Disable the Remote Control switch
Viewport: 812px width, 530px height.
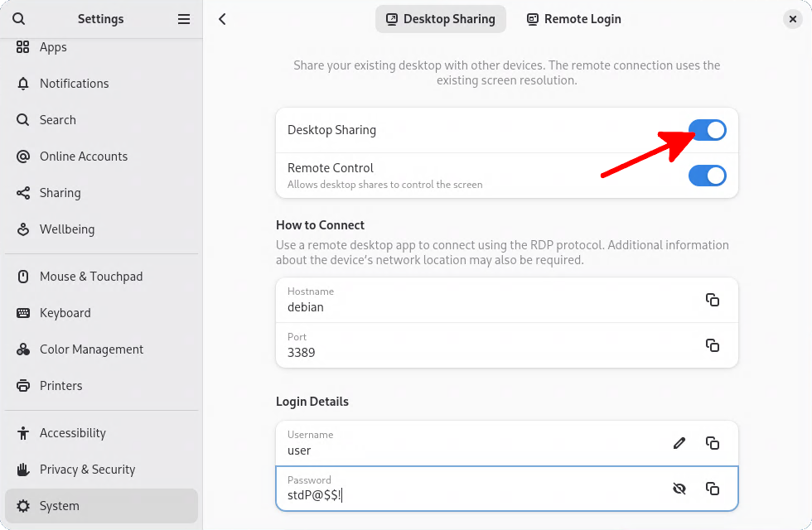(708, 176)
